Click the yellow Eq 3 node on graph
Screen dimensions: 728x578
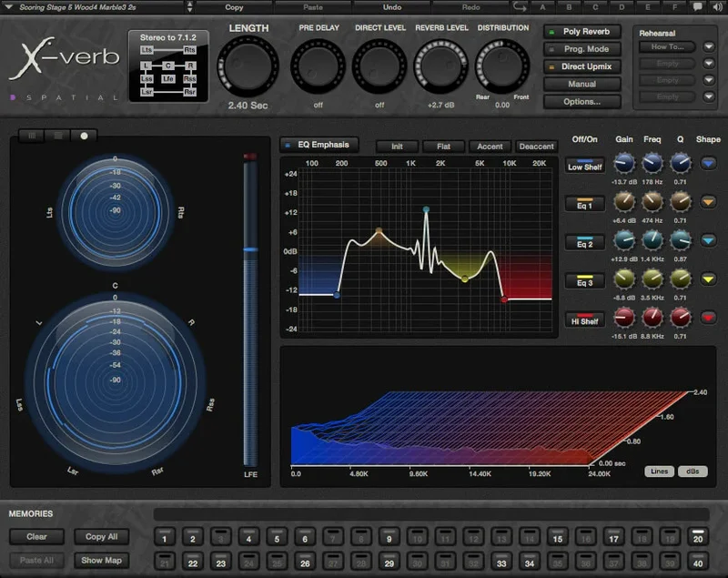(x=465, y=279)
